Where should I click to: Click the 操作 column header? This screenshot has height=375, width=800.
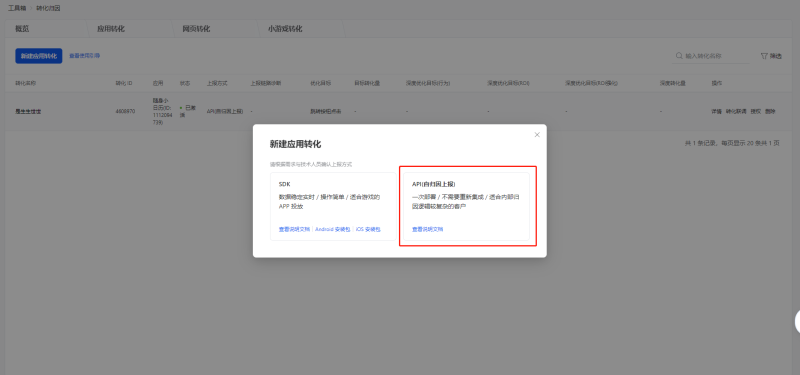(716, 83)
